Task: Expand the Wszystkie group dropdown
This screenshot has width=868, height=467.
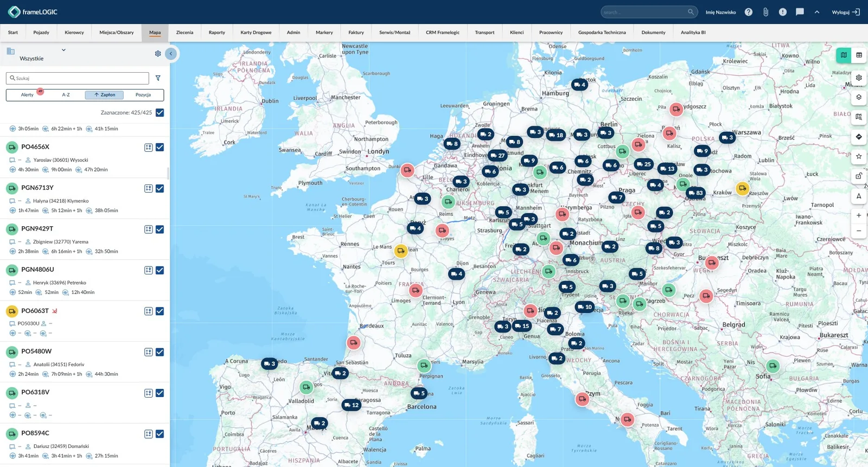Action: 63,50
